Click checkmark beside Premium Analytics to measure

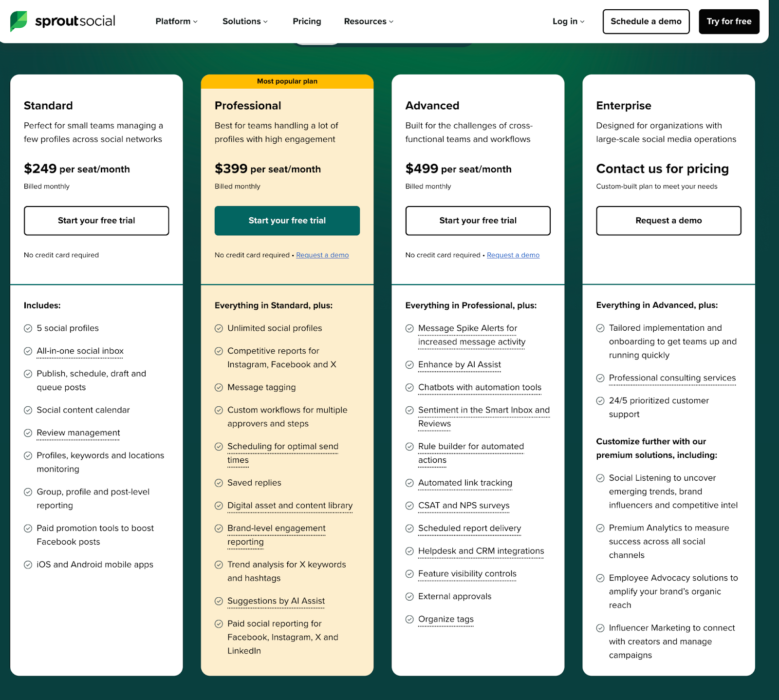601,528
